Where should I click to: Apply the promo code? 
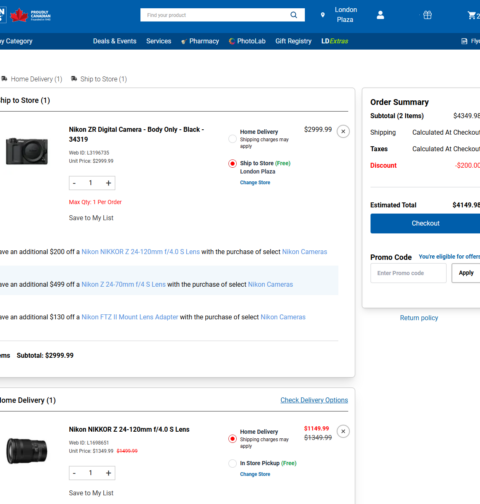(x=466, y=273)
